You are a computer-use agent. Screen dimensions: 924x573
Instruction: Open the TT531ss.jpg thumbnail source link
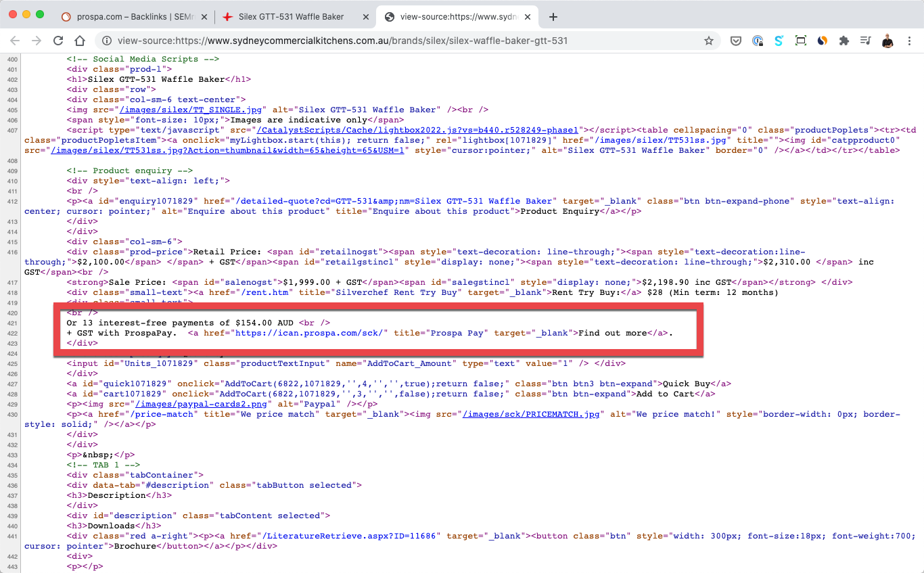coord(227,150)
